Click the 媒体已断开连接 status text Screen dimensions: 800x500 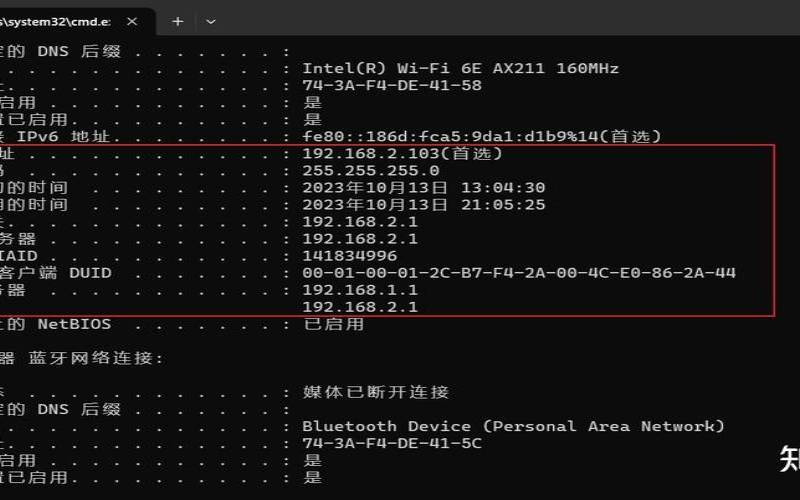376,391
